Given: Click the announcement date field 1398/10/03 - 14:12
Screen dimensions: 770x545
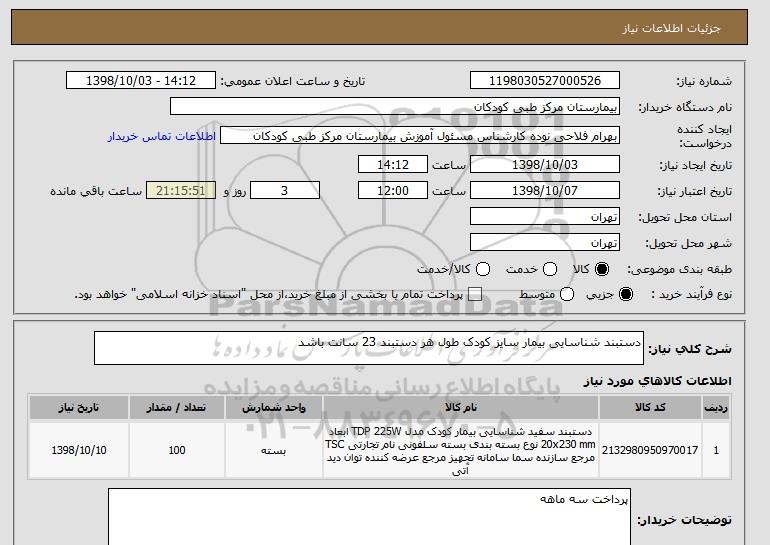Looking at the screenshot, I should (x=141, y=81).
